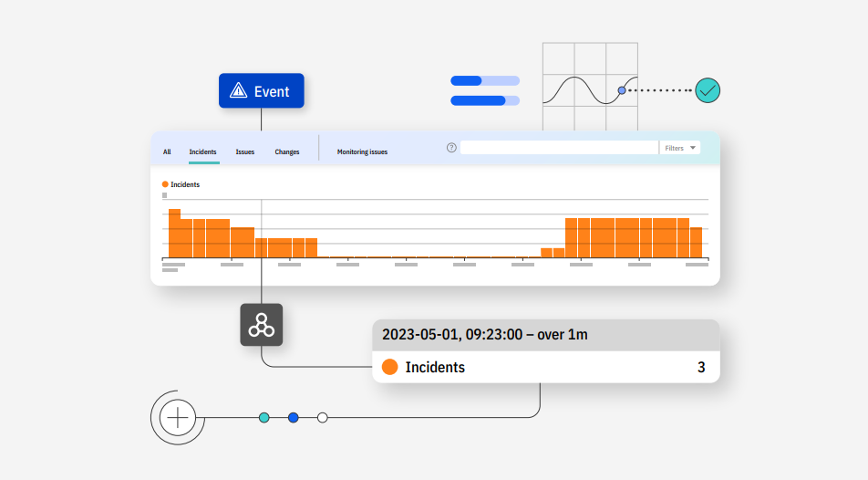This screenshot has height=480, width=868.
Task: Click the upper blue progress bar
Action: (x=485, y=80)
